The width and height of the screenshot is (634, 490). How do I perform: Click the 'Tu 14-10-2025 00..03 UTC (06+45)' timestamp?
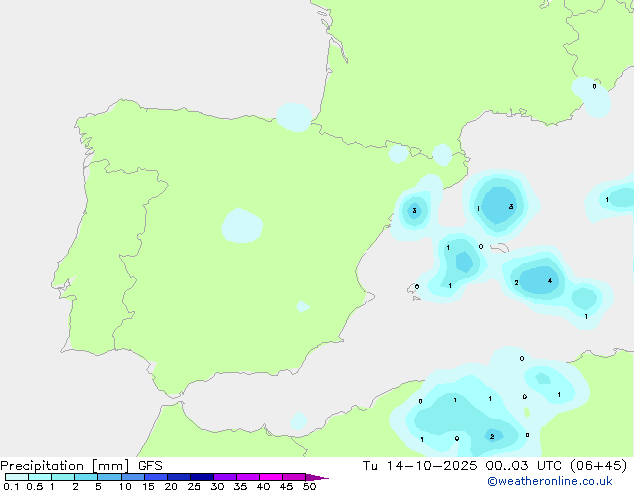point(495,466)
